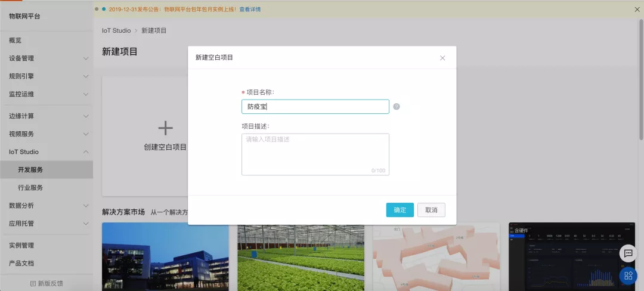Expand the 设备管理 sidebar menu

point(47,58)
